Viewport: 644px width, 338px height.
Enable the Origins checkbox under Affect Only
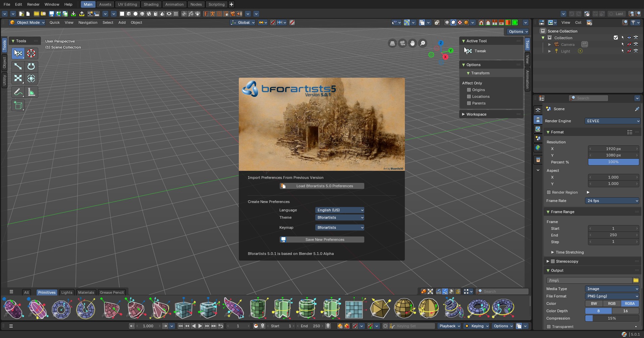469,90
